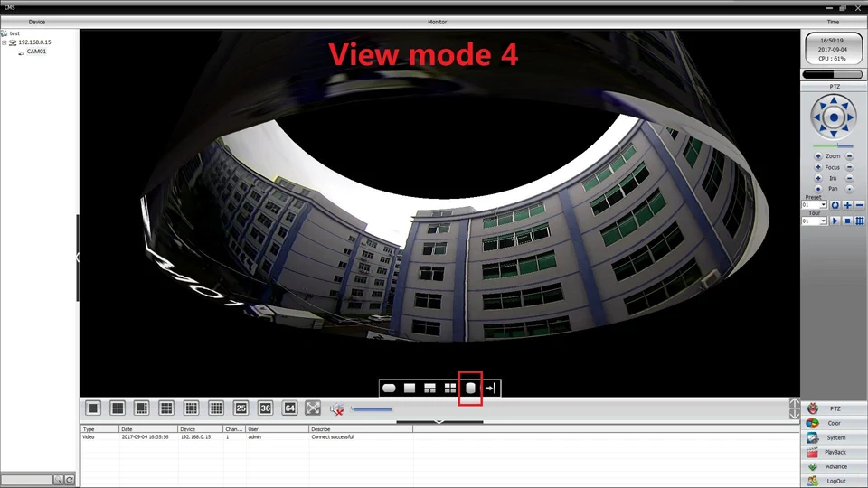868x488 pixels.
Task: Select the fisheye quad view mode
Action: pos(450,389)
